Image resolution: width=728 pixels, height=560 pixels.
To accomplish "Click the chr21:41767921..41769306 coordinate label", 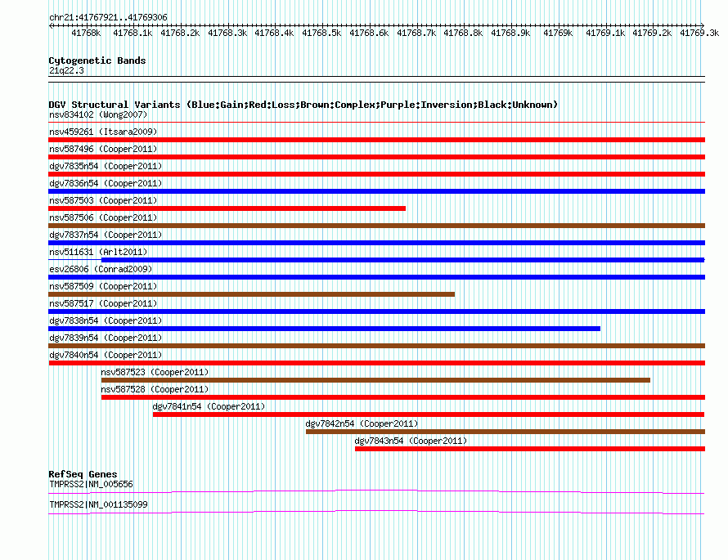I will 108,17.
